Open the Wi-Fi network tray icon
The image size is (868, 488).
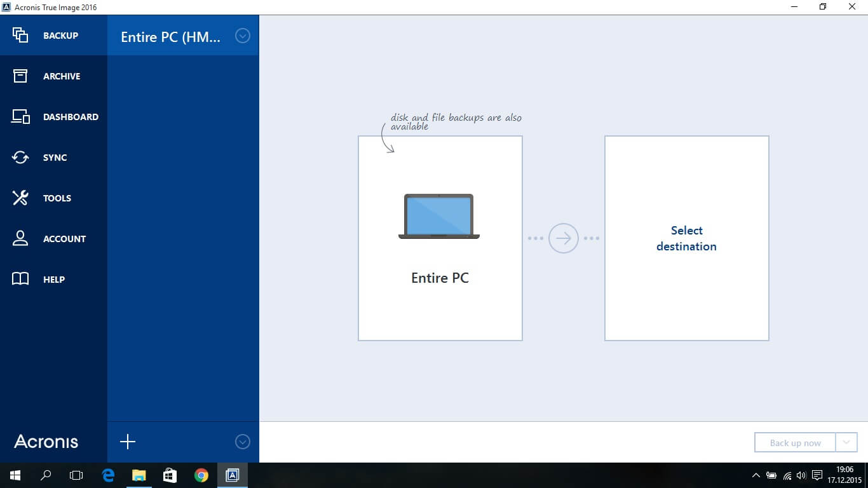pyautogui.click(x=787, y=475)
